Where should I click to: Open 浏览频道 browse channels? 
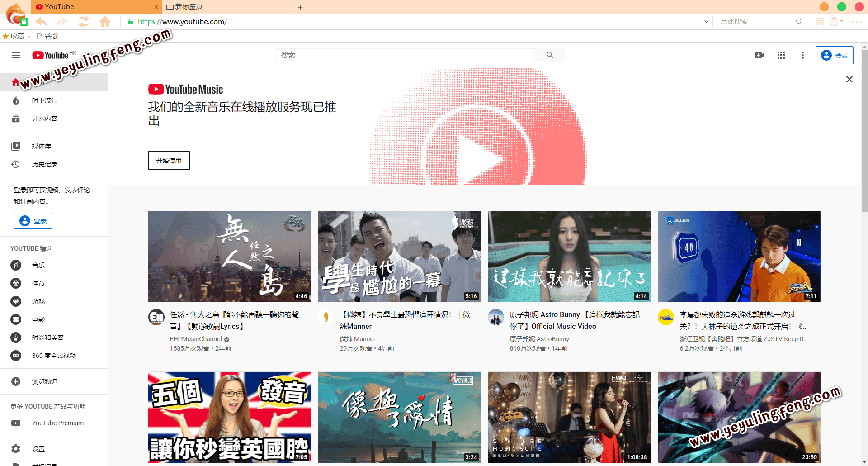pos(54,381)
